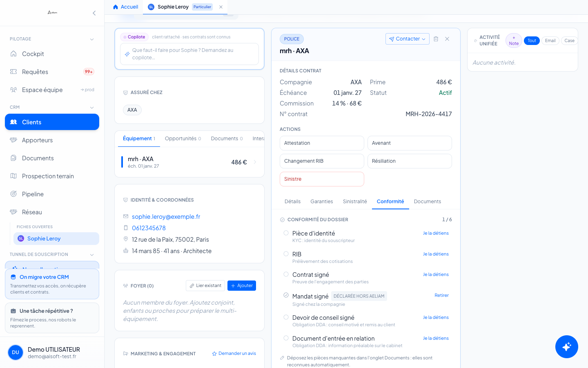Open Prospection terrain
588x368 pixels.
(x=52, y=176)
